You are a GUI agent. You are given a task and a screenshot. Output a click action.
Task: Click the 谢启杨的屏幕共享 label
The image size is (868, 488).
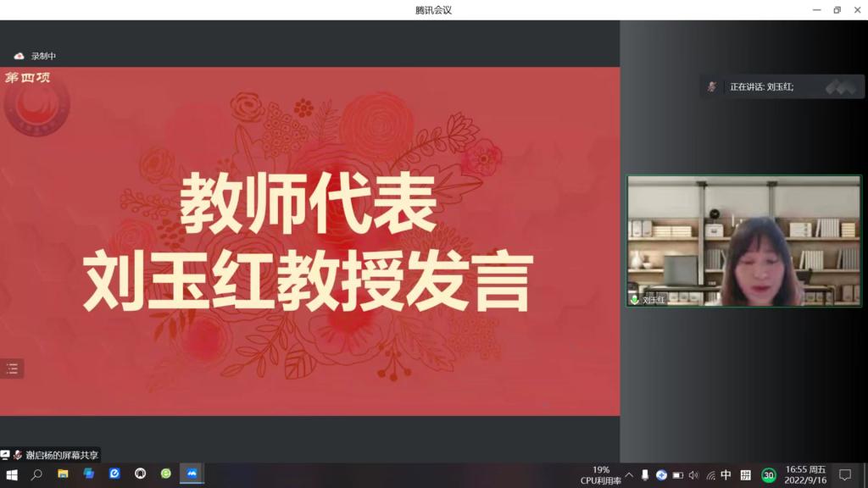(62, 455)
